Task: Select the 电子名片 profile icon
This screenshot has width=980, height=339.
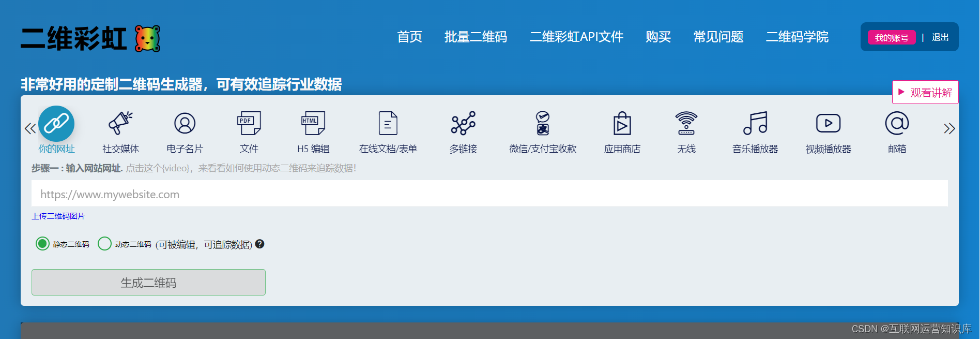Action: [x=185, y=123]
